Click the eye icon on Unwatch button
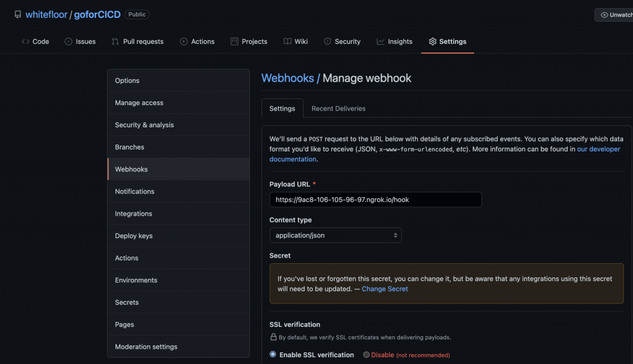Viewport: 633px width, 364px height. (604, 15)
